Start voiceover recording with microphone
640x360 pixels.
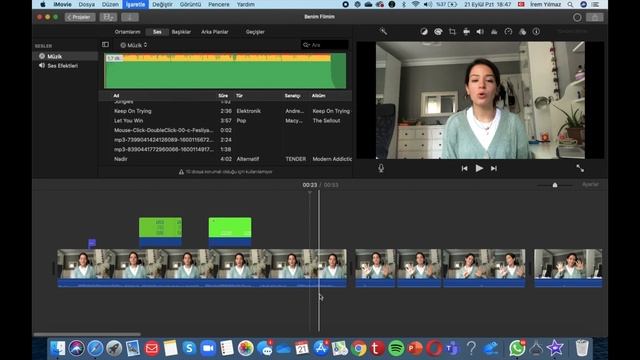pos(381,168)
